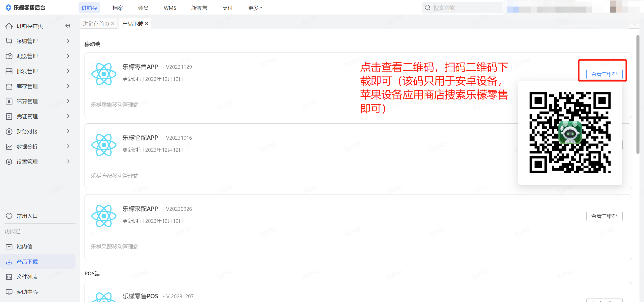644x302 pixels.
Task: Expand 设置管理 chevron
Action: (68, 161)
